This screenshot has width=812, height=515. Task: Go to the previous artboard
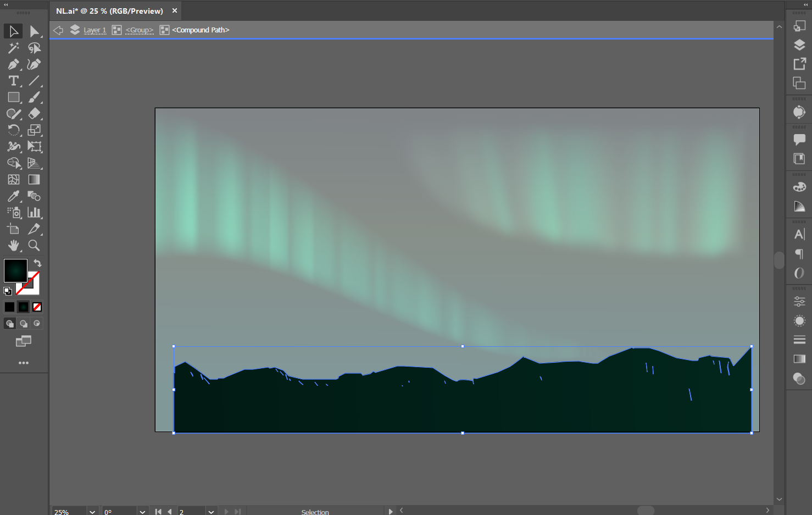pyautogui.click(x=170, y=511)
